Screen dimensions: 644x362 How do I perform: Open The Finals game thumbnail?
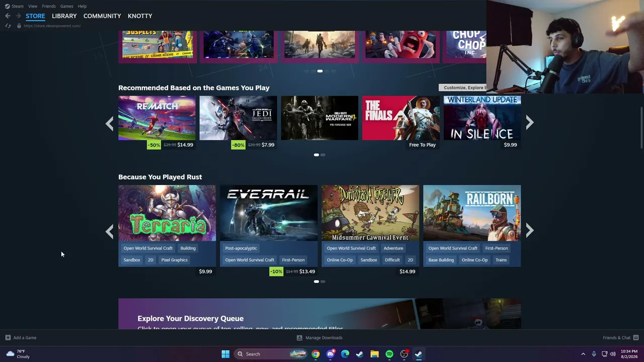pyautogui.click(x=401, y=118)
